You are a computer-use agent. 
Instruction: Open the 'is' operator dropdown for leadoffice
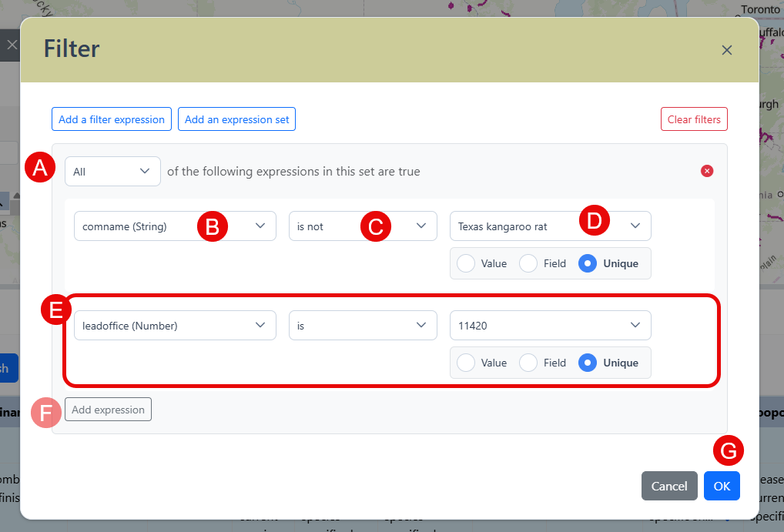click(x=363, y=326)
